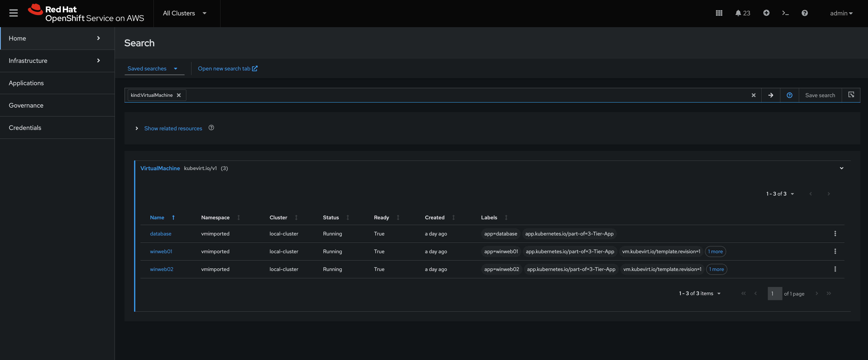This screenshot has width=868, height=360.
Task: Expand the Infrastructure navigation section
Action: coord(57,61)
